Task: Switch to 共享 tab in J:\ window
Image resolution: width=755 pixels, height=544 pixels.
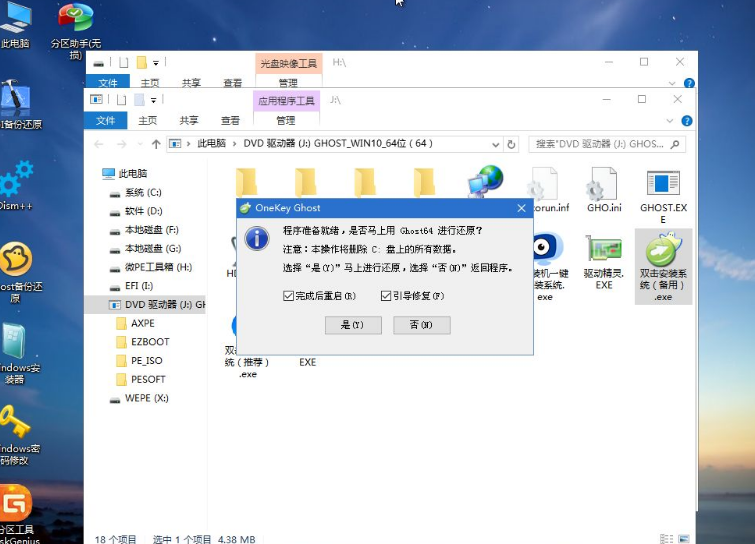Action: 189,120
